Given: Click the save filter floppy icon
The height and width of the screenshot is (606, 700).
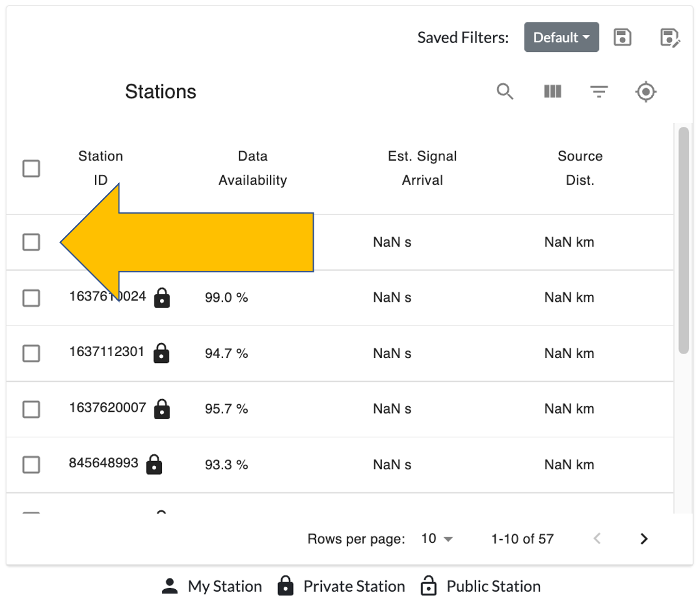Looking at the screenshot, I should coord(622,37).
